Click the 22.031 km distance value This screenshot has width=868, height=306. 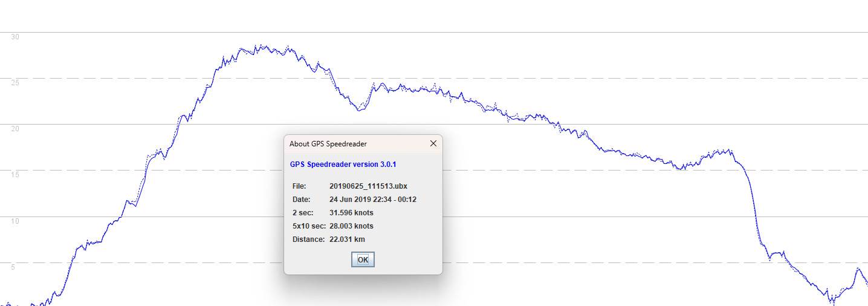[347, 239]
